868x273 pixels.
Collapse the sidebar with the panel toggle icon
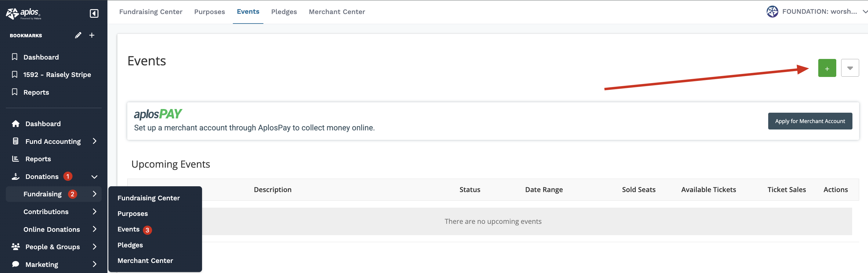point(94,13)
